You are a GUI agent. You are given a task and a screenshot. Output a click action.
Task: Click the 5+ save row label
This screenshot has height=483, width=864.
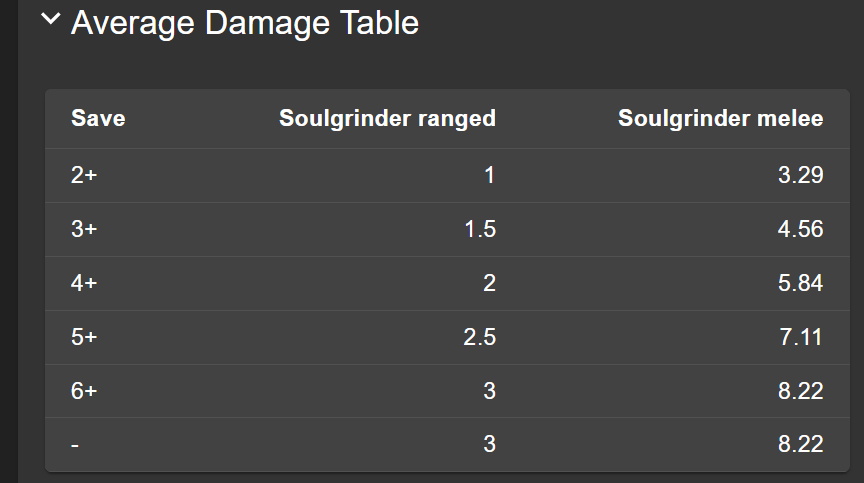(x=84, y=337)
